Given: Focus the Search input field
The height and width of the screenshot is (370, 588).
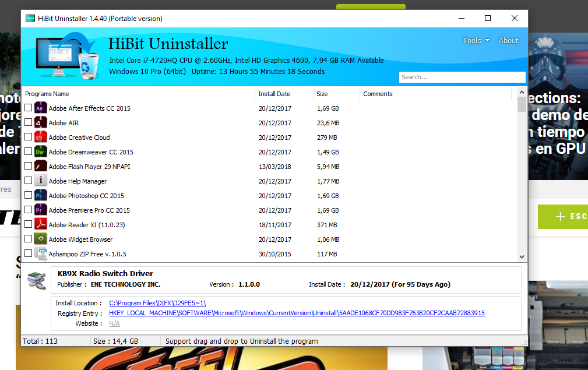Looking at the screenshot, I should pos(462,77).
